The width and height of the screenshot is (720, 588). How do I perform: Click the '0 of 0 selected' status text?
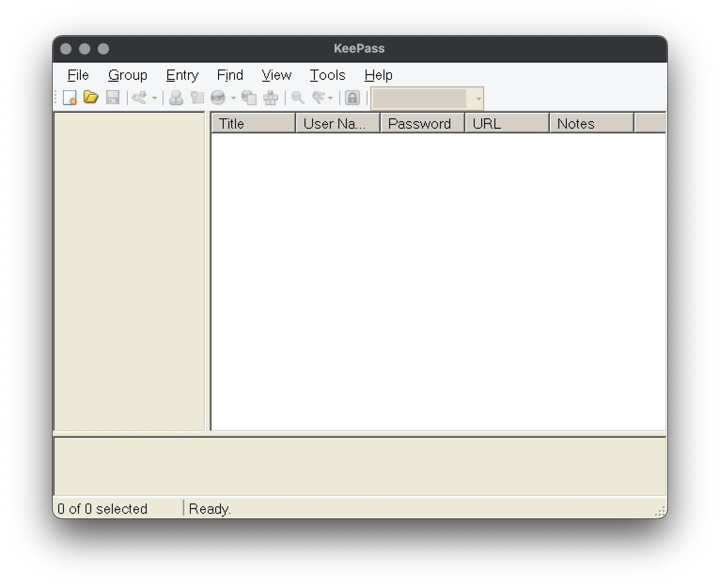point(102,509)
